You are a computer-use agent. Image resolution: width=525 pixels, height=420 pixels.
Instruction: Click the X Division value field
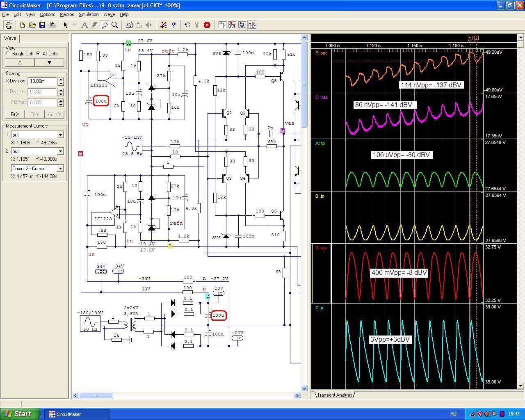pos(42,81)
